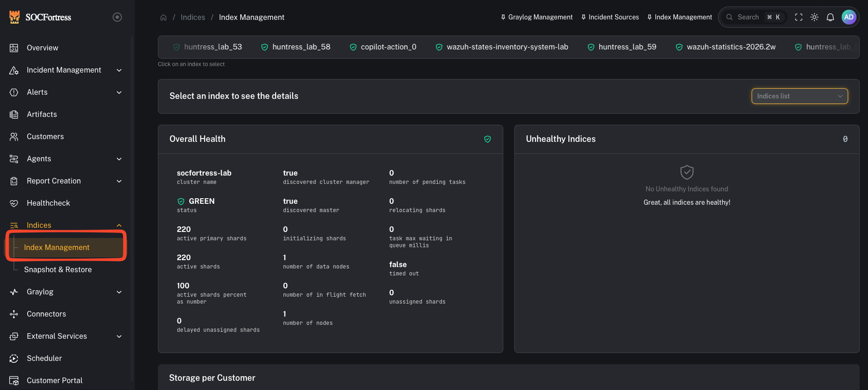
Task: Click the Alerts sidebar icon
Action: click(14, 92)
